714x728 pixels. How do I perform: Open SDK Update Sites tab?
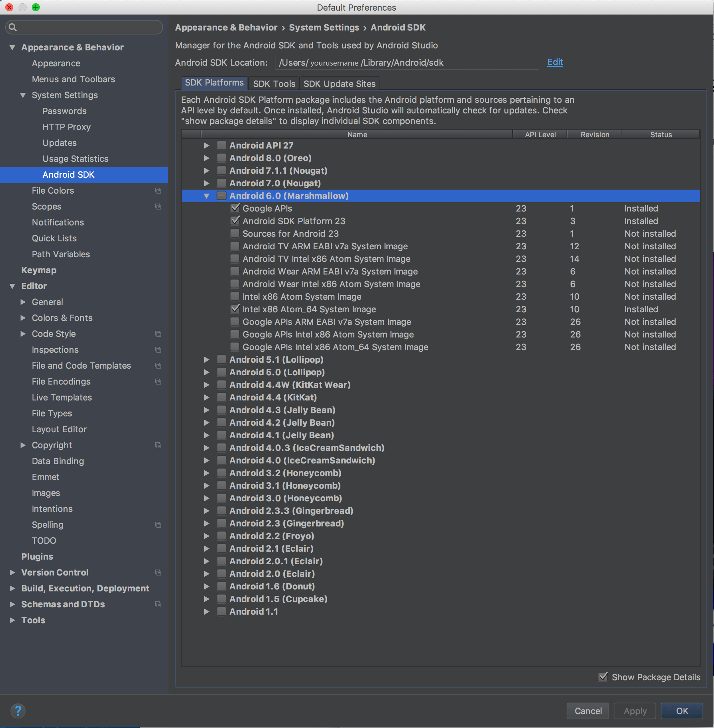339,84
